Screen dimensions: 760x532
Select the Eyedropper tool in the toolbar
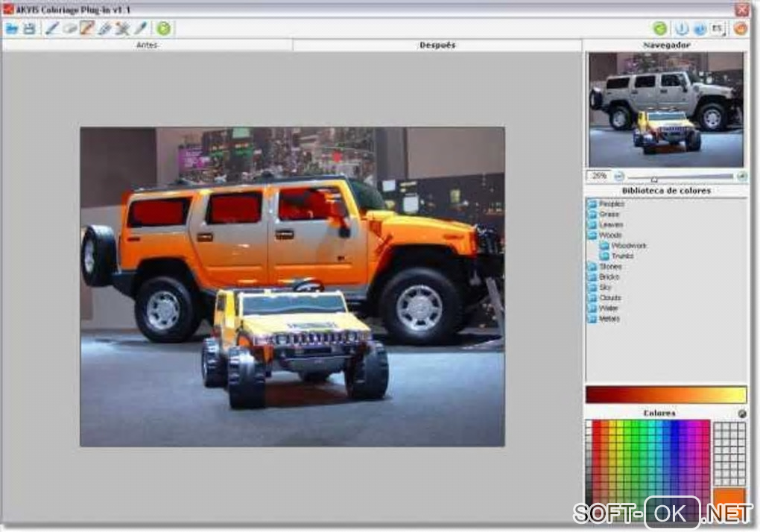coord(140,28)
